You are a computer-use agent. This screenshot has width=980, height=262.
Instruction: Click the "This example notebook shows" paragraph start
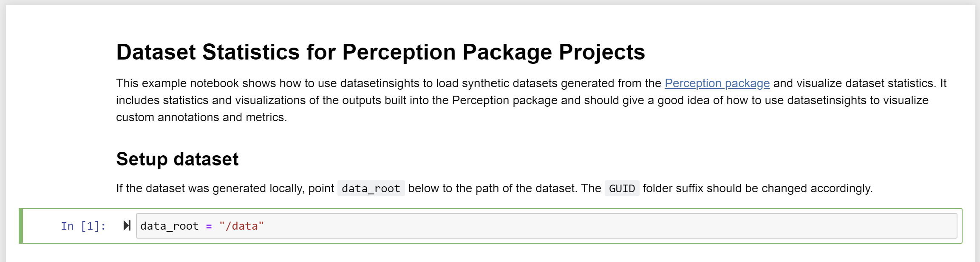(x=170, y=83)
